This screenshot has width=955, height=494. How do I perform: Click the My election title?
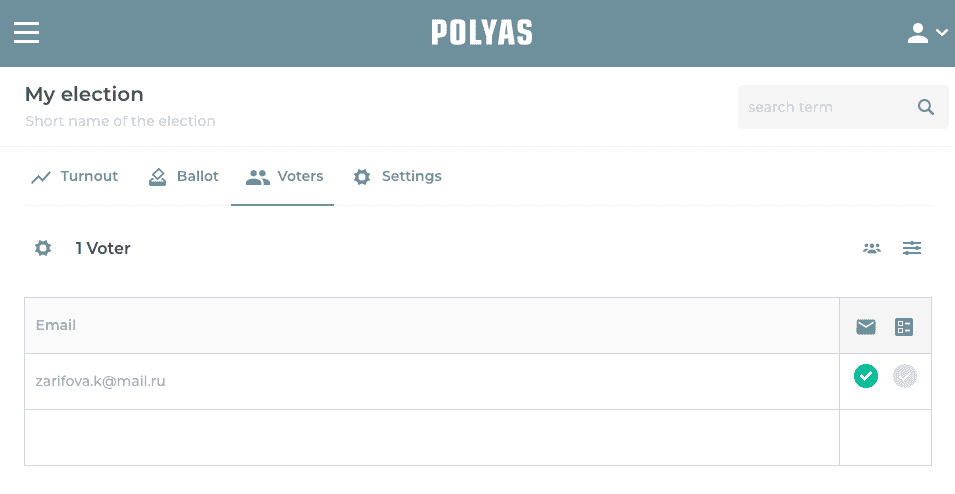pos(84,94)
